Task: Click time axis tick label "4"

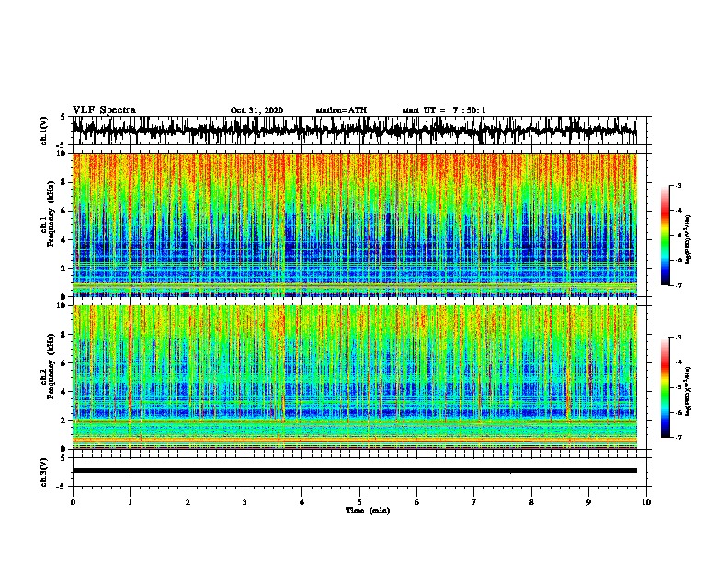Action: click(301, 502)
